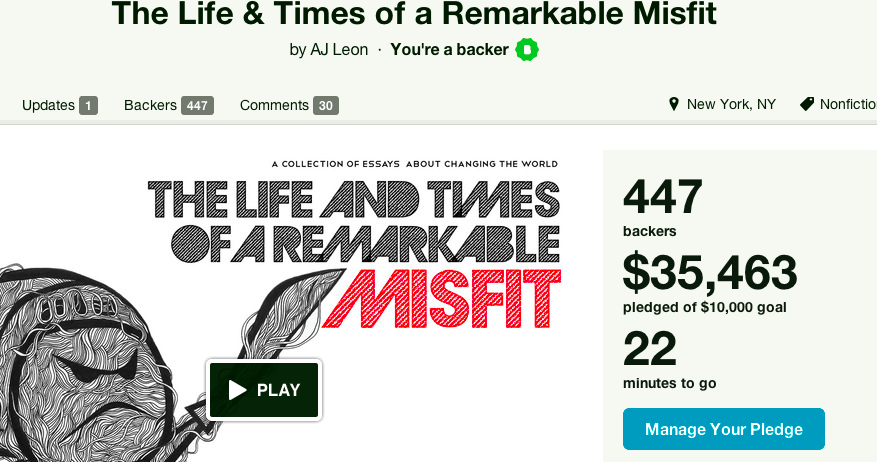Click the green backer badge icon
Image resolution: width=877 pixels, height=462 pixels.
[527, 49]
